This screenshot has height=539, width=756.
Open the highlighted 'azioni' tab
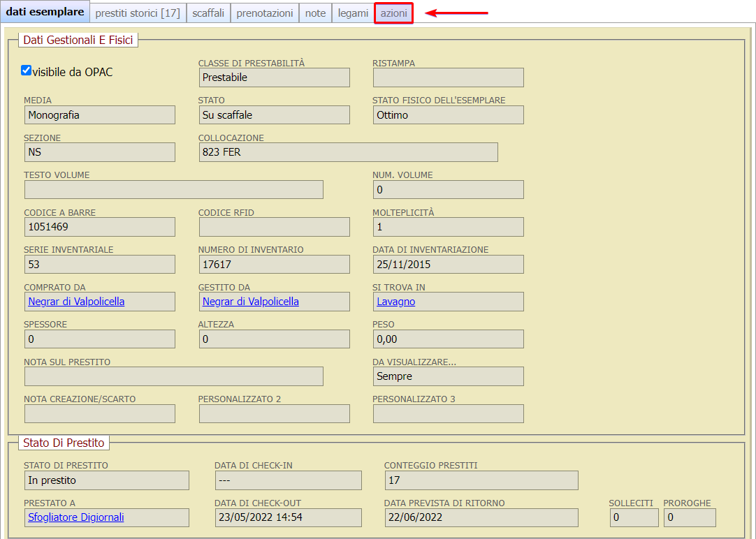pyautogui.click(x=393, y=13)
